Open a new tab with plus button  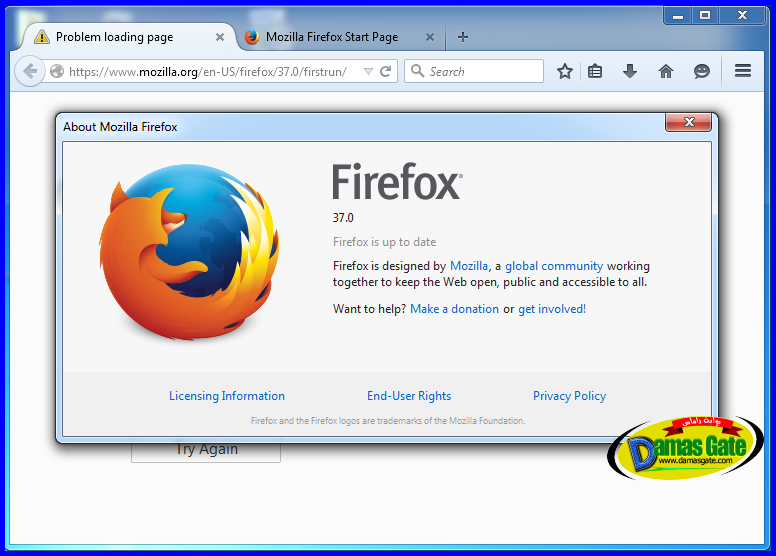click(x=463, y=37)
